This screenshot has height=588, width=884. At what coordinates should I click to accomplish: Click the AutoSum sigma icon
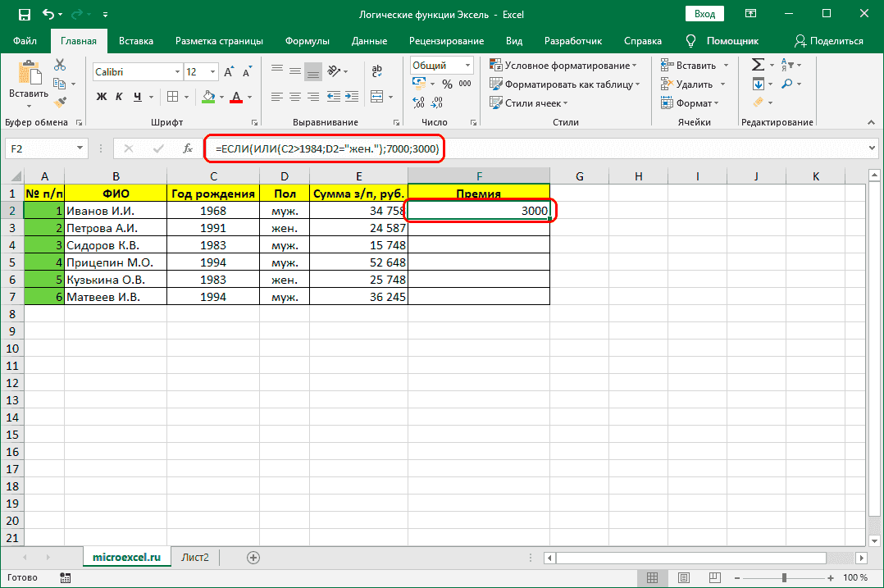(758, 65)
